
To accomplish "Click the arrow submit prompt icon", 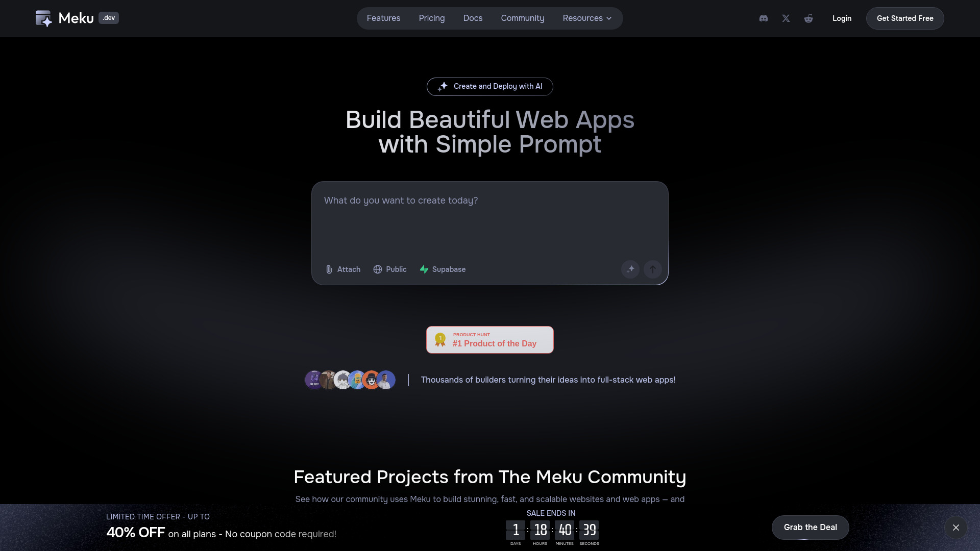I will point(652,269).
